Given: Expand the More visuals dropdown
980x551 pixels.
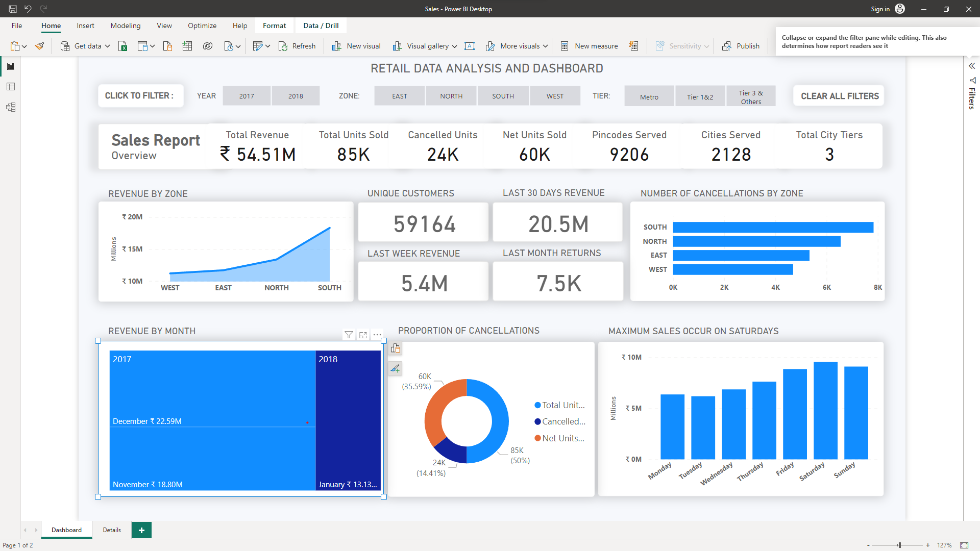Looking at the screenshot, I should (x=545, y=46).
